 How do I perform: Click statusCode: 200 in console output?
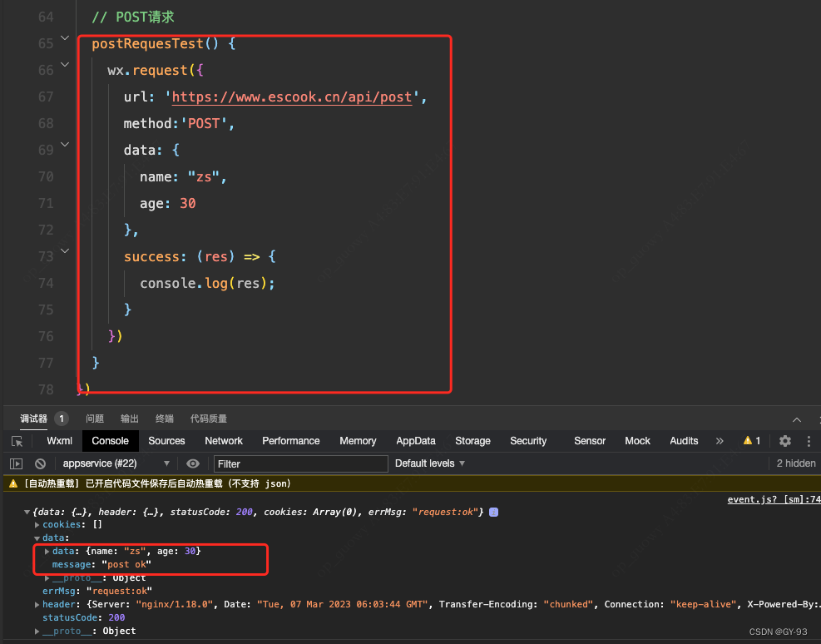click(x=84, y=618)
